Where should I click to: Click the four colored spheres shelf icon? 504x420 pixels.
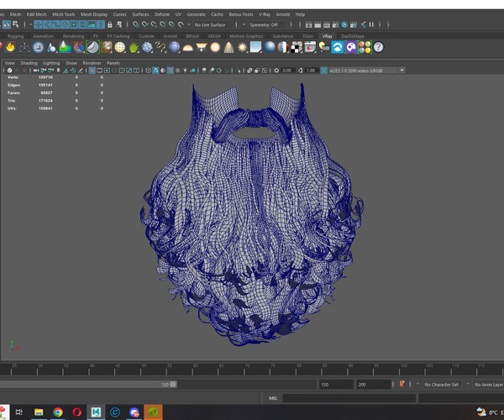(x=365, y=47)
